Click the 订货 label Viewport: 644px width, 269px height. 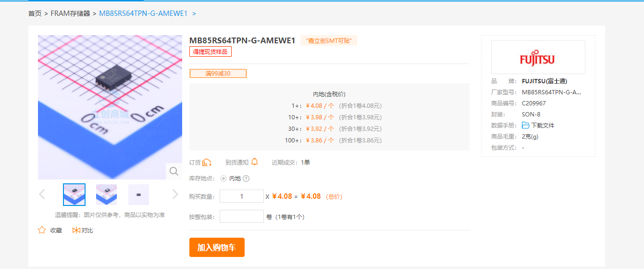pyautogui.click(x=195, y=162)
